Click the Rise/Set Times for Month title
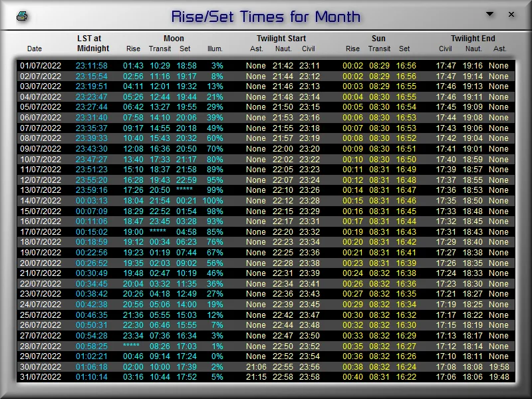Viewport: 532px width, 399px height. [x=265, y=16]
